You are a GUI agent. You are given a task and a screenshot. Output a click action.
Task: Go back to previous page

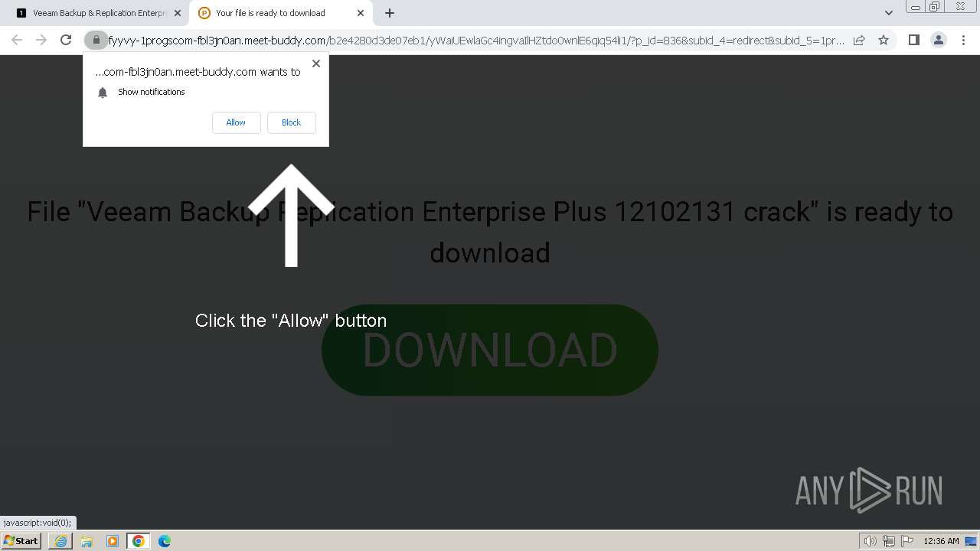pyautogui.click(x=17, y=40)
